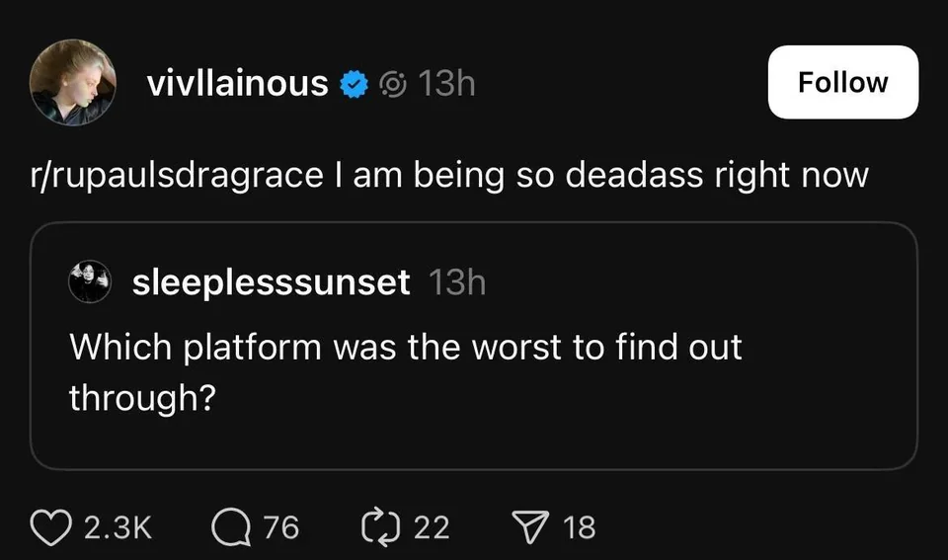Open vivllainous profile picture
The height and width of the screenshot is (560, 948).
72,83
